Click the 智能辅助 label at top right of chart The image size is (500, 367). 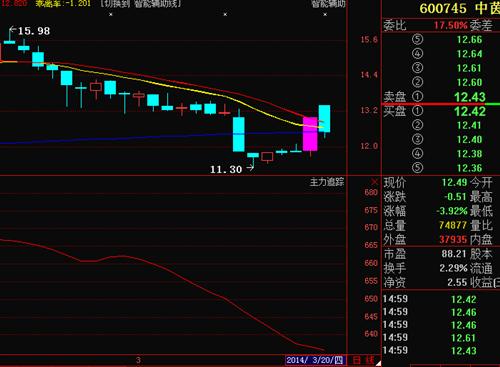point(328,4)
